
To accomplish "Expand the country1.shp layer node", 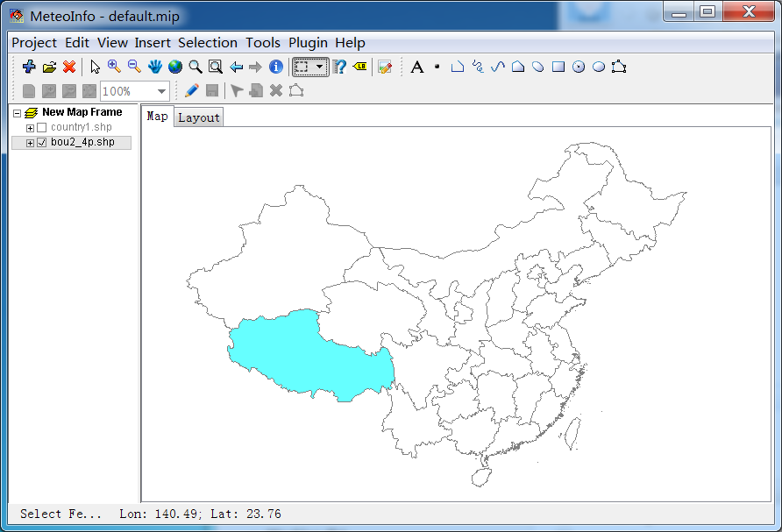I will pyautogui.click(x=30, y=128).
